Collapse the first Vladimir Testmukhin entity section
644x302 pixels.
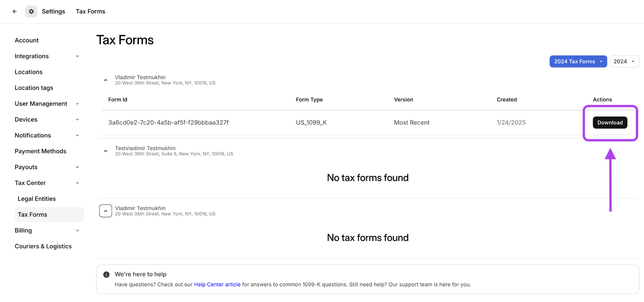click(105, 80)
